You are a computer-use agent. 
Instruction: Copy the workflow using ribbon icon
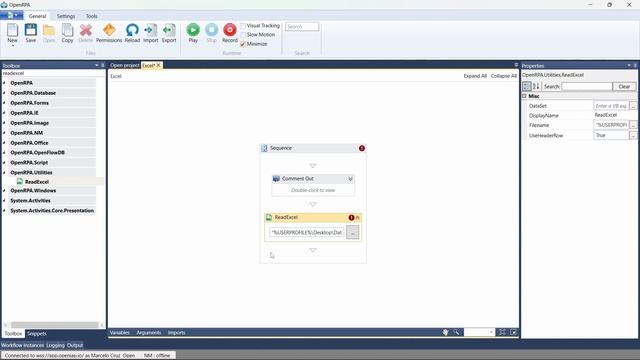(67, 33)
